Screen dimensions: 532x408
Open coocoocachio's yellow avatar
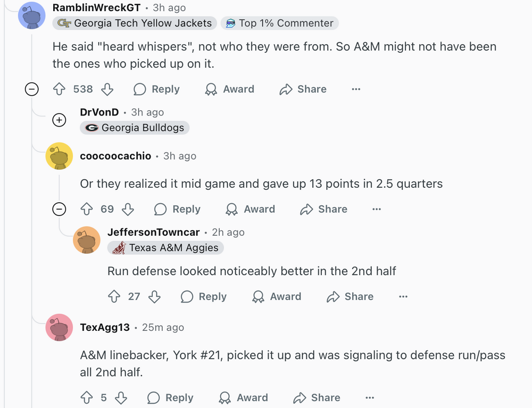click(59, 156)
